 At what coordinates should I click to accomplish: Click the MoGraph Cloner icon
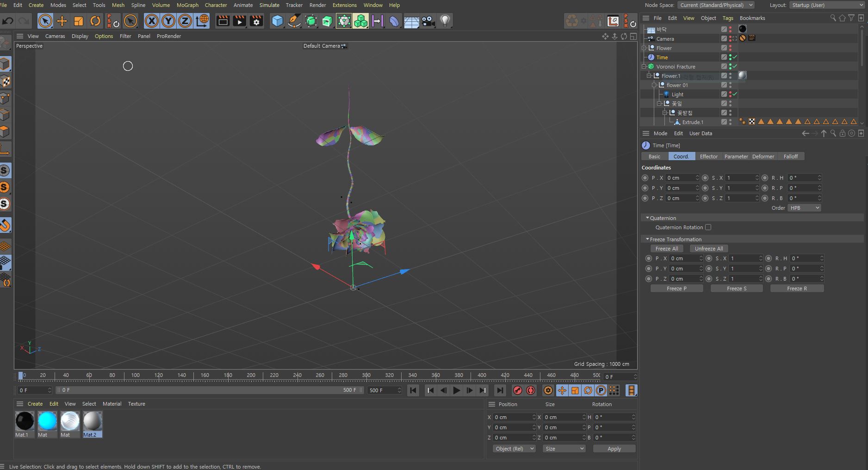[360, 21]
